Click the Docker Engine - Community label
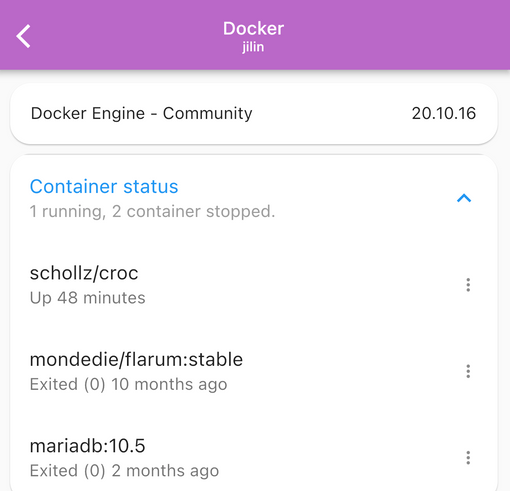Image resolution: width=510 pixels, height=491 pixels. [x=142, y=114]
